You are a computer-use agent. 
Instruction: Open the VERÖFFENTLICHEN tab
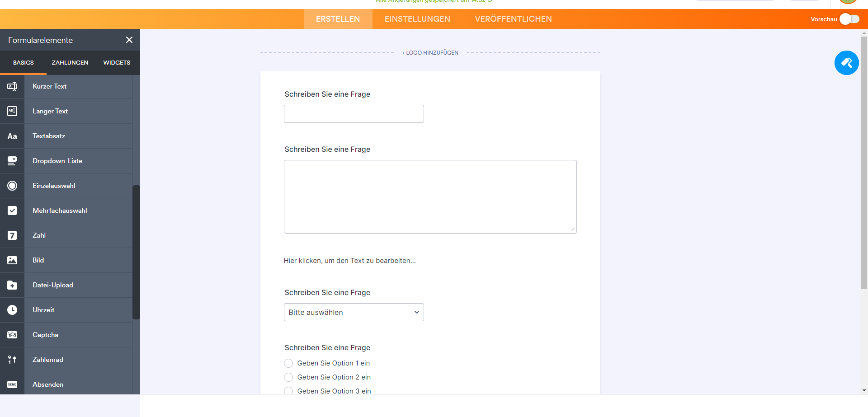513,19
